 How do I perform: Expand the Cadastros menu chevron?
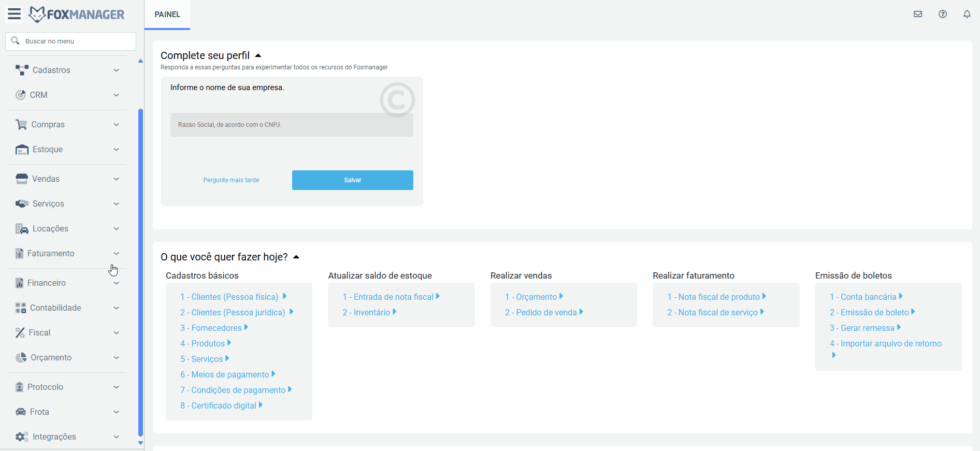[116, 70]
